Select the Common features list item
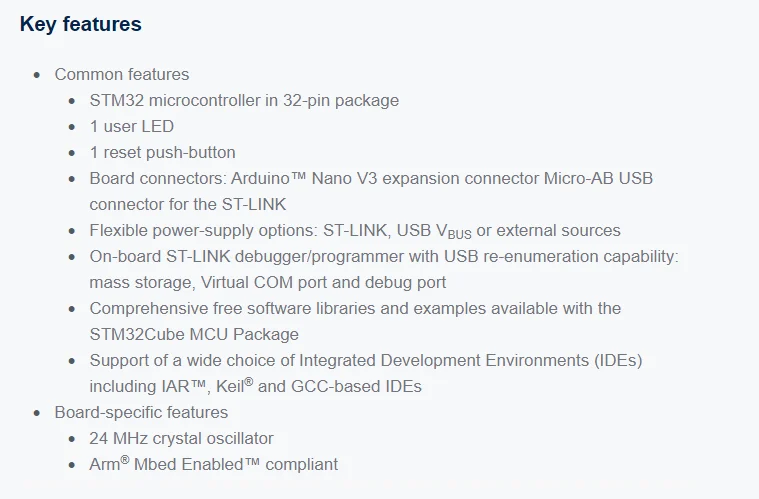This screenshot has width=759, height=499. pyautogui.click(x=121, y=75)
